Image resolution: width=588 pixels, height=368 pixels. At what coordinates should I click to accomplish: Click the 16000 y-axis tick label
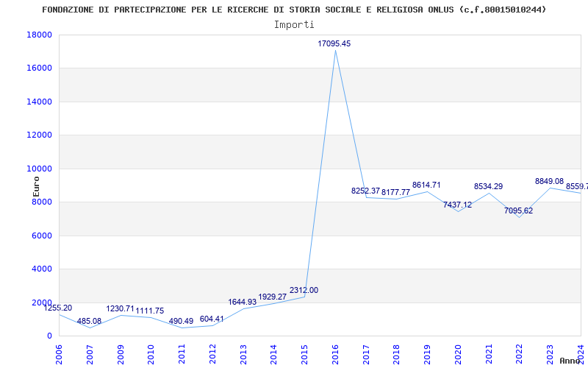[40, 68]
